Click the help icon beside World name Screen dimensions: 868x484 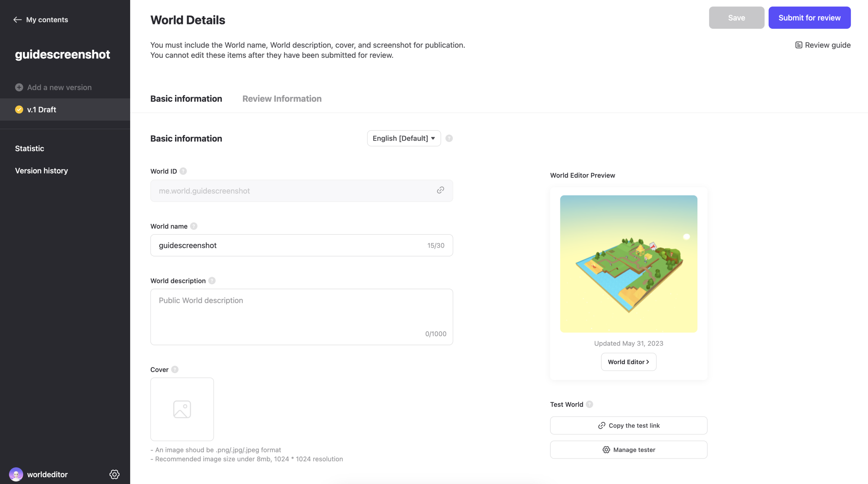(194, 226)
